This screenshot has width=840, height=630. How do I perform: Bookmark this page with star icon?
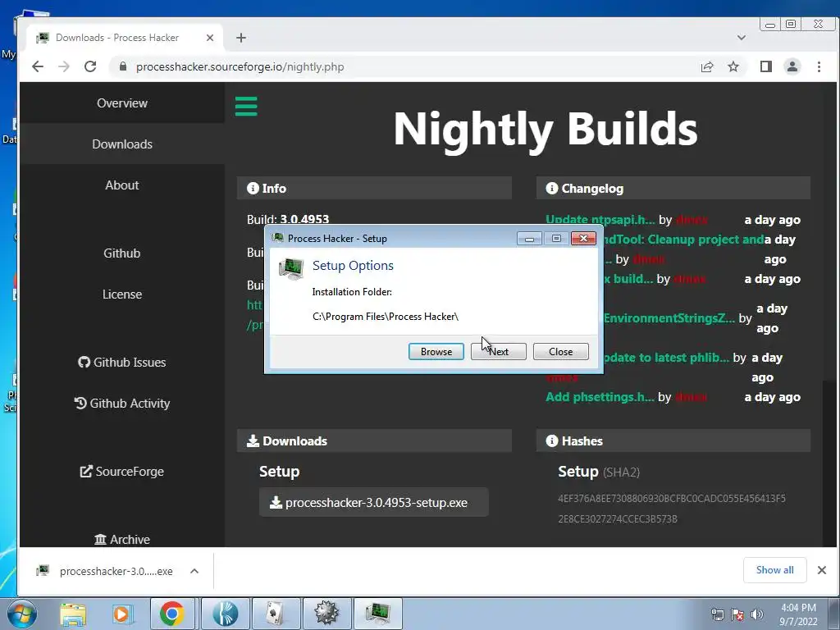[x=733, y=66]
